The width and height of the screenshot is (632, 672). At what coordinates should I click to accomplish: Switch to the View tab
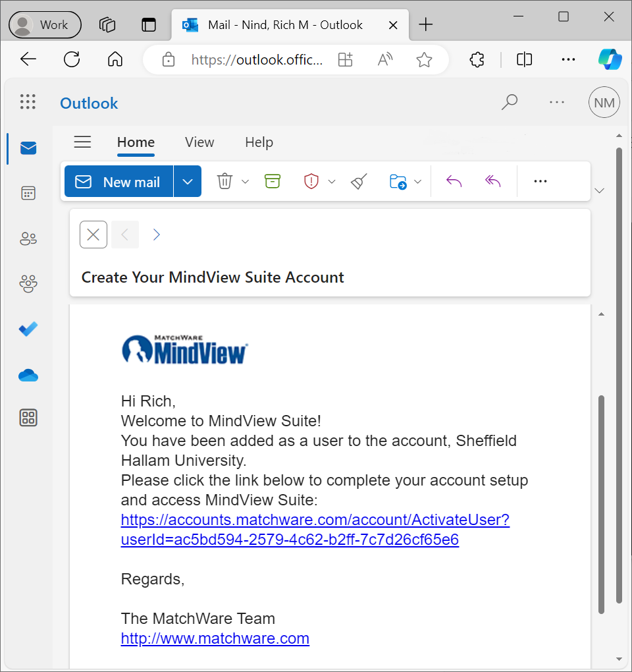[x=199, y=142]
